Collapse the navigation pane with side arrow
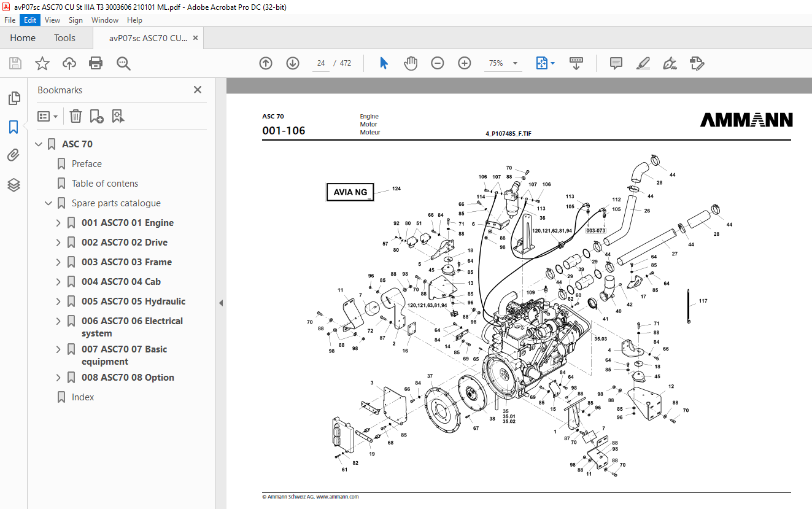 [221, 303]
